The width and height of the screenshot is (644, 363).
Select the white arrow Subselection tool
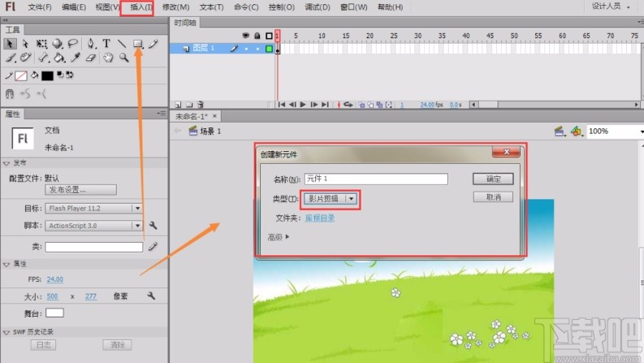25,44
